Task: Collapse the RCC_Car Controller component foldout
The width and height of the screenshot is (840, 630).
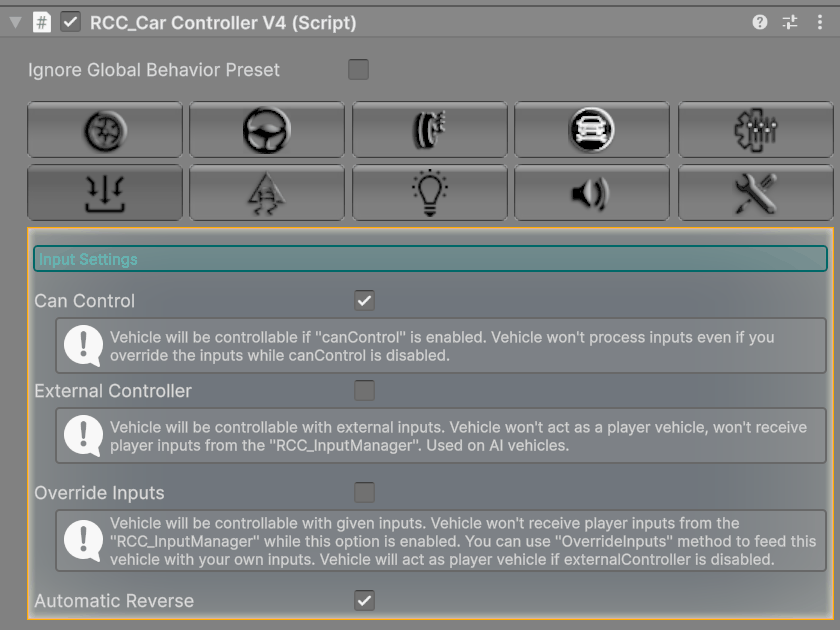Action: tap(16, 22)
